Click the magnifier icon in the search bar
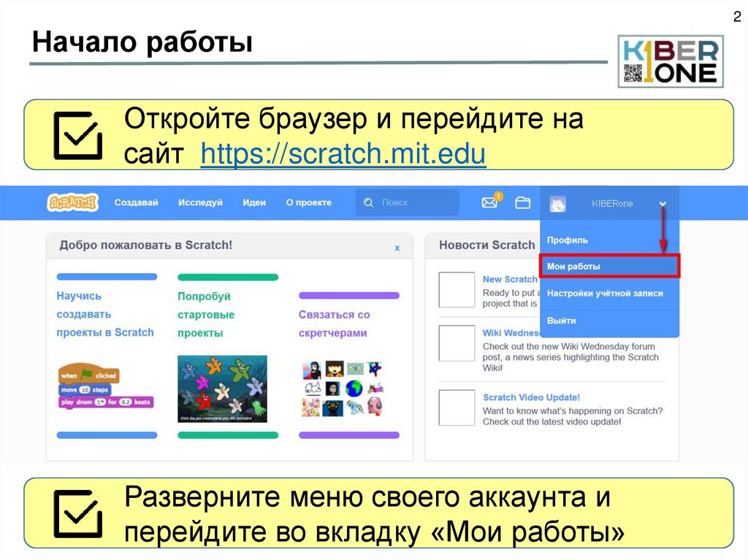 click(x=368, y=202)
